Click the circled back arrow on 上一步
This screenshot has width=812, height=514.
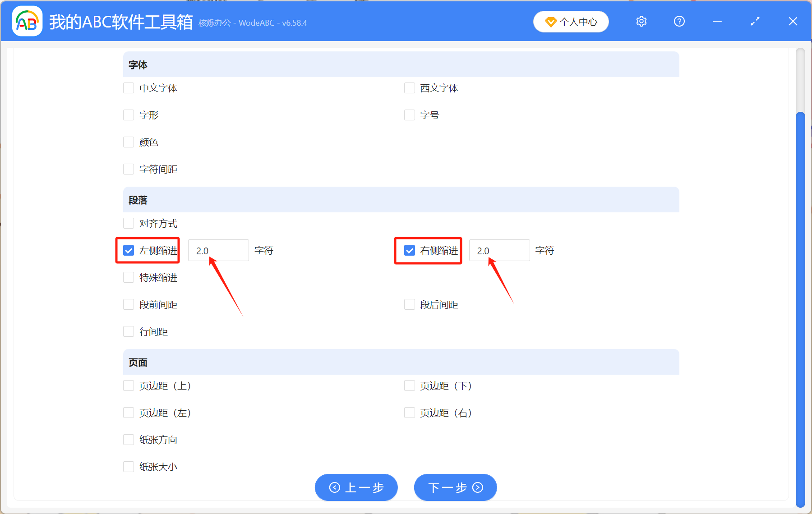[x=335, y=487]
